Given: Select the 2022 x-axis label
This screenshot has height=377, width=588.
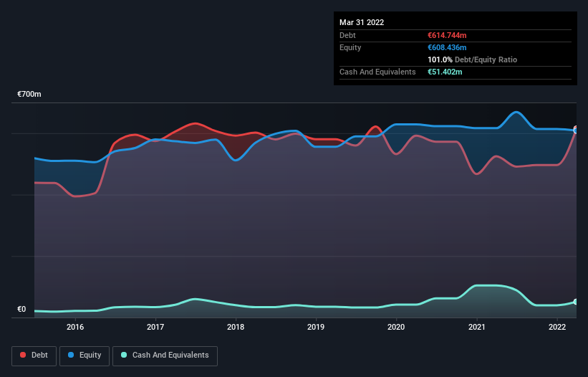Looking at the screenshot, I should coord(557,327).
